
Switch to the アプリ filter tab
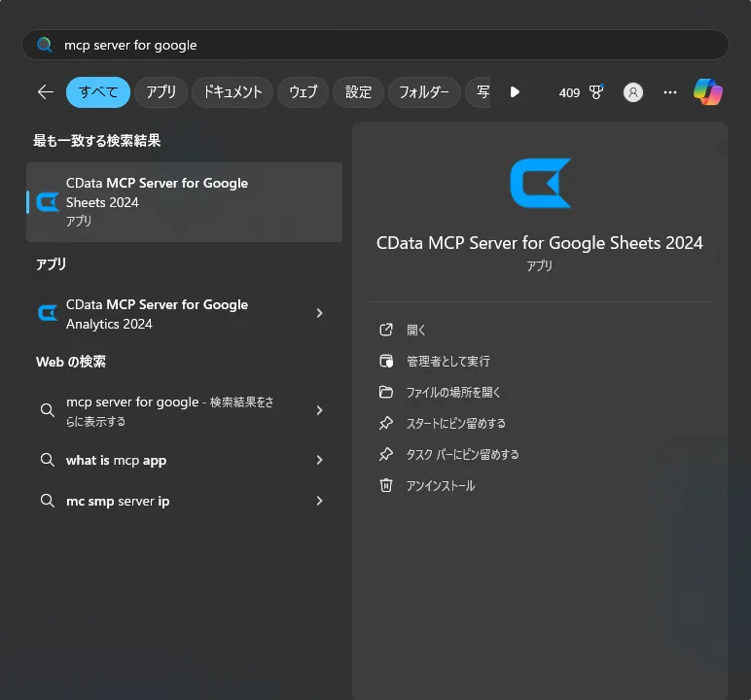161,92
